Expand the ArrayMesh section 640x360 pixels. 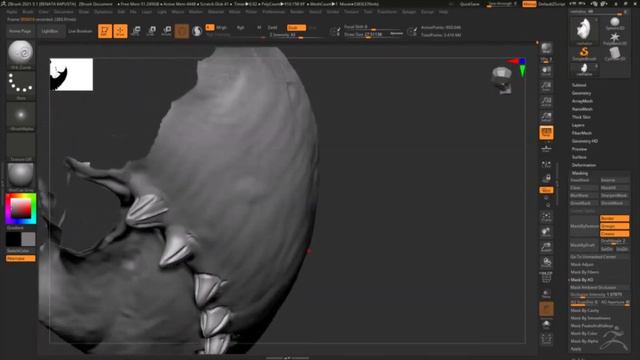(582, 101)
